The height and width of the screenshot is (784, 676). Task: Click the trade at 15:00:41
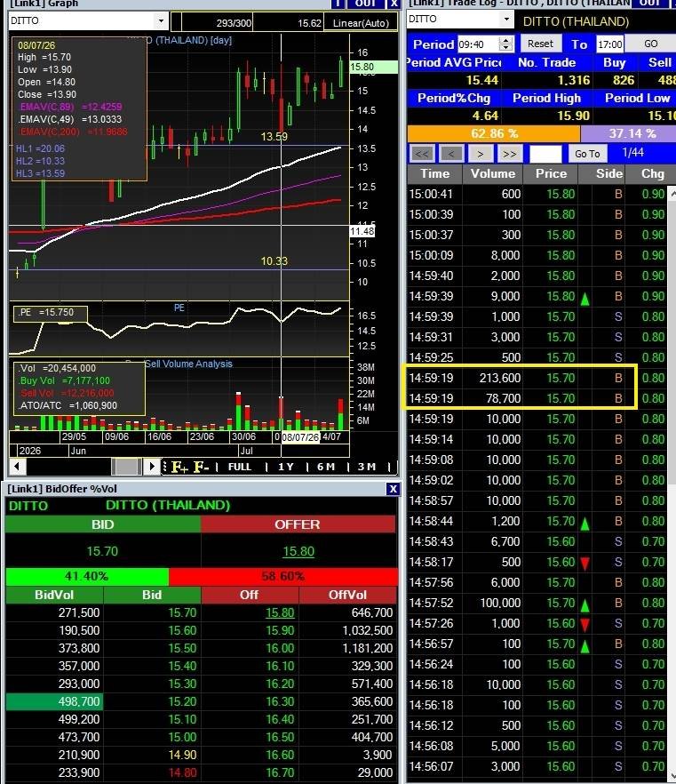(x=537, y=194)
